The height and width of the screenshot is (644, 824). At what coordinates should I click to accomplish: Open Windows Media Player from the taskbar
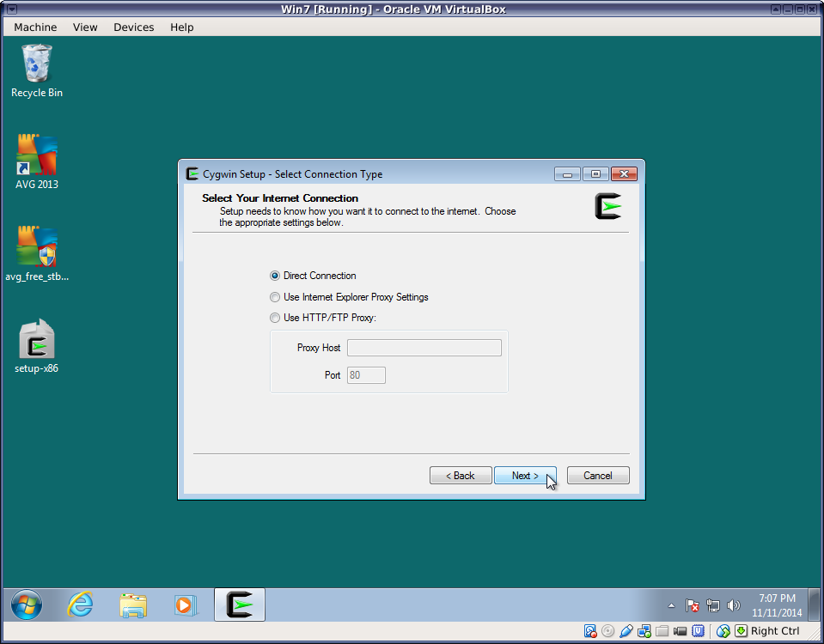[x=186, y=605]
